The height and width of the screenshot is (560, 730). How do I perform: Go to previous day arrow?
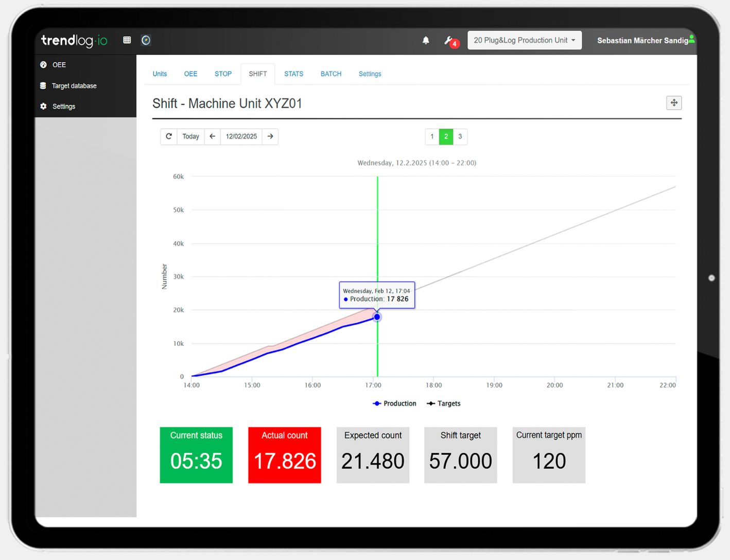click(x=212, y=136)
